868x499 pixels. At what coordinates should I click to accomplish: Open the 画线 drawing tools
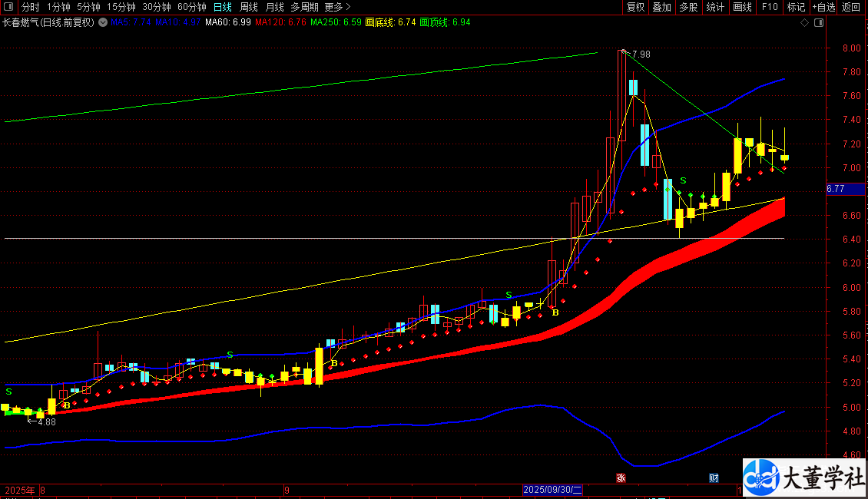tap(742, 7)
